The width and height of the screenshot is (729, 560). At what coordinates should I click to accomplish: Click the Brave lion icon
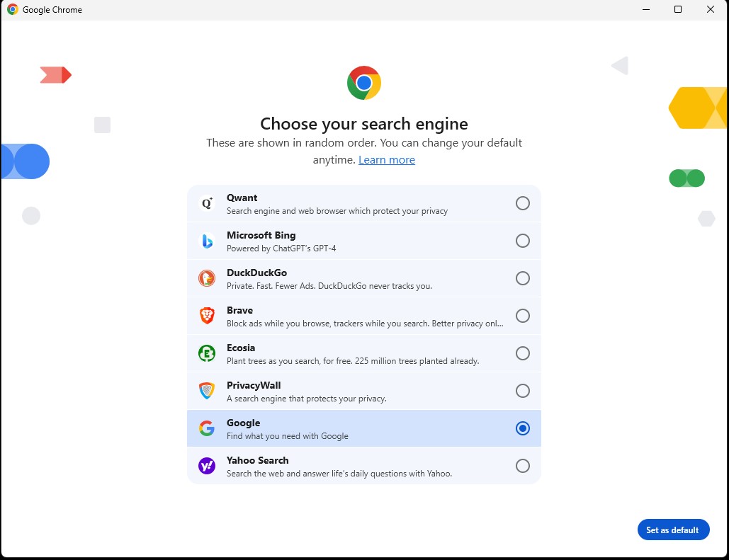click(206, 316)
